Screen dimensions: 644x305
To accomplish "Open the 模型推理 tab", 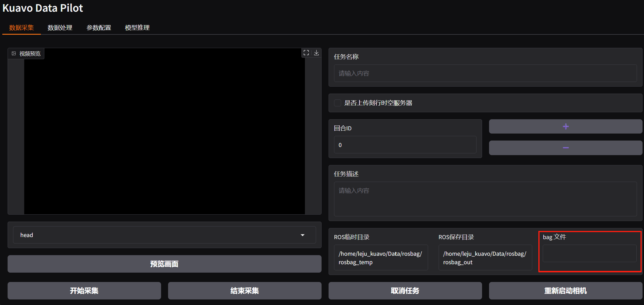I will (x=137, y=28).
